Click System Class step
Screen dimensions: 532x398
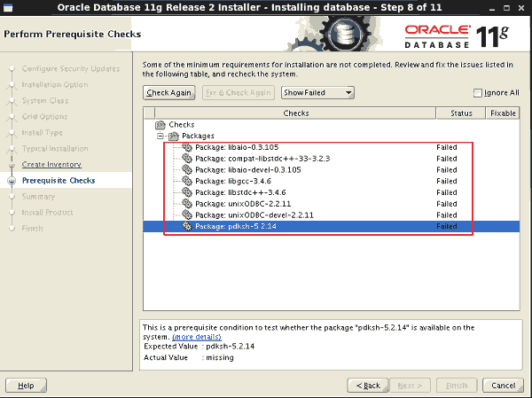click(45, 101)
